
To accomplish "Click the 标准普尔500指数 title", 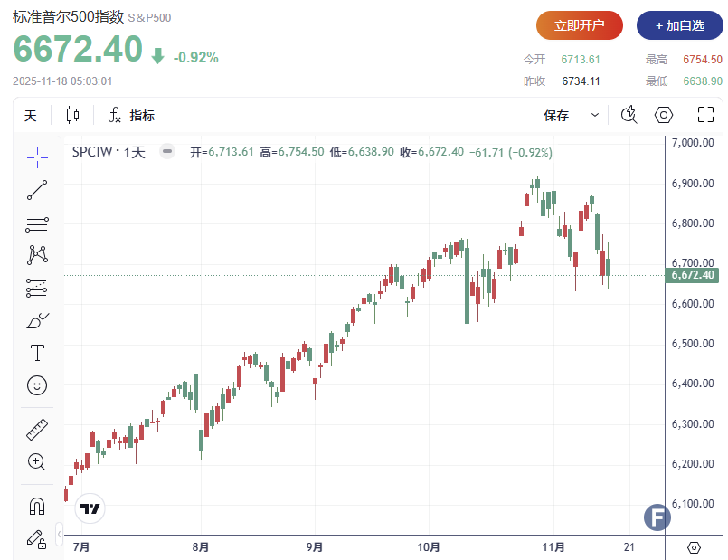I will pos(68,16).
